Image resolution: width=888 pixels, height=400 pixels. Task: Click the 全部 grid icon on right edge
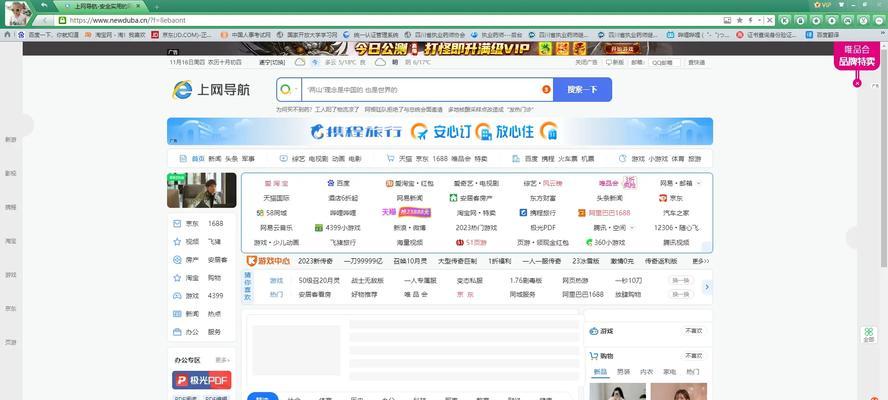tap(868, 334)
